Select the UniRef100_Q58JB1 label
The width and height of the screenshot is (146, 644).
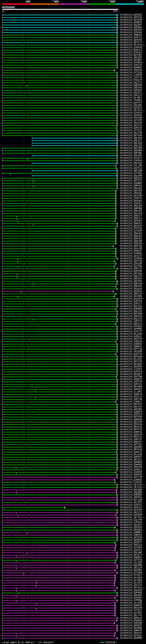click(131, 193)
